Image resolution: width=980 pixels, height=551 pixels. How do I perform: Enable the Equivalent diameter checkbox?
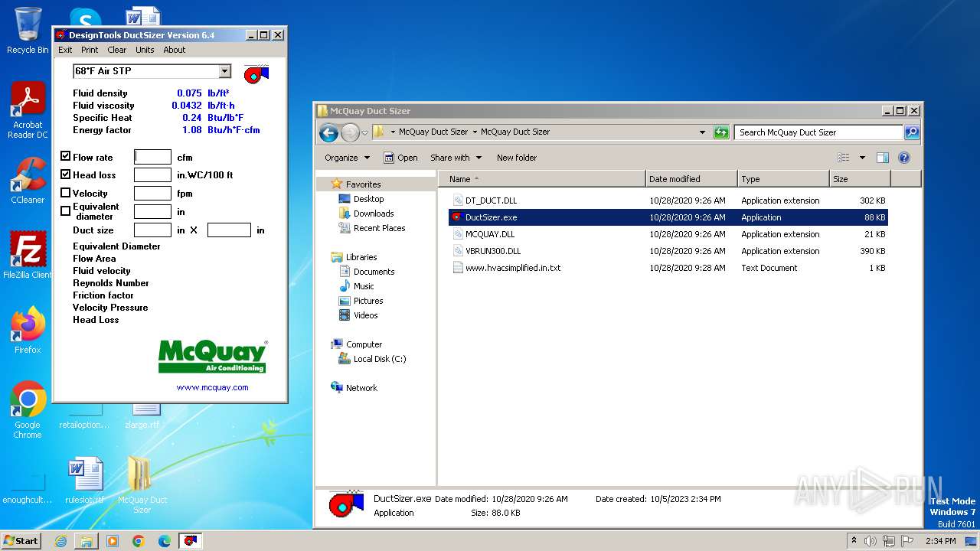(65, 211)
